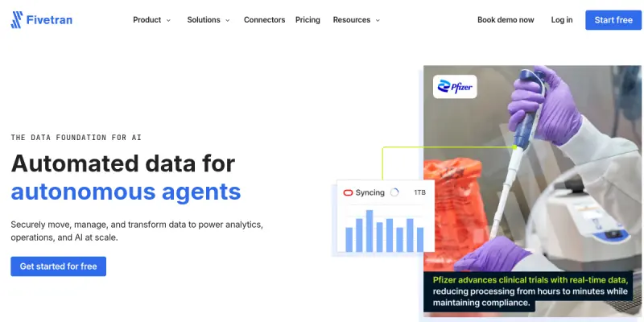This screenshot has height=322, width=644.
Task: Click the 'THE DATA FOUNDATION FOR AI' tagline
Action: pyautogui.click(x=76, y=138)
